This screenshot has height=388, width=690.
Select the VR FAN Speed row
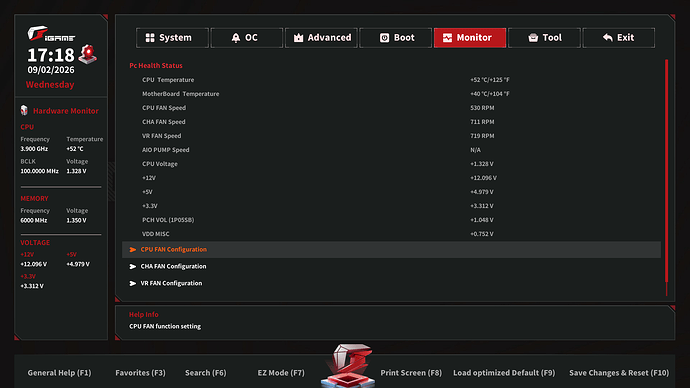coord(391,136)
